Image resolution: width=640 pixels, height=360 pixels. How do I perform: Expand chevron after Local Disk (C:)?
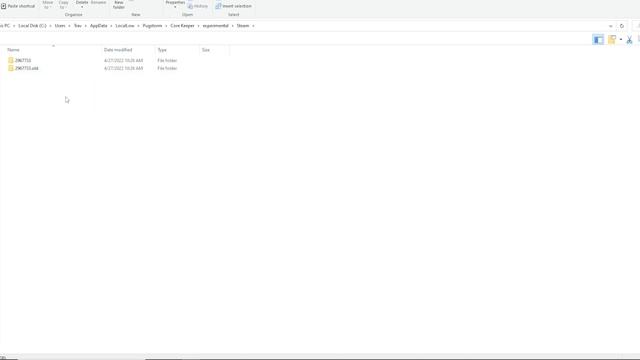[x=51, y=26]
